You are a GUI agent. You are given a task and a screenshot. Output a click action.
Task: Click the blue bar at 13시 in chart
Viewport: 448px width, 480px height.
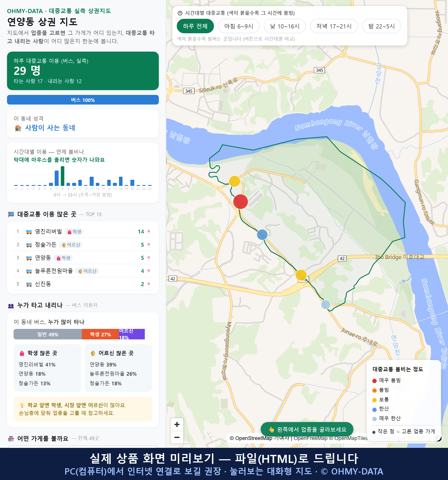pos(91,181)
